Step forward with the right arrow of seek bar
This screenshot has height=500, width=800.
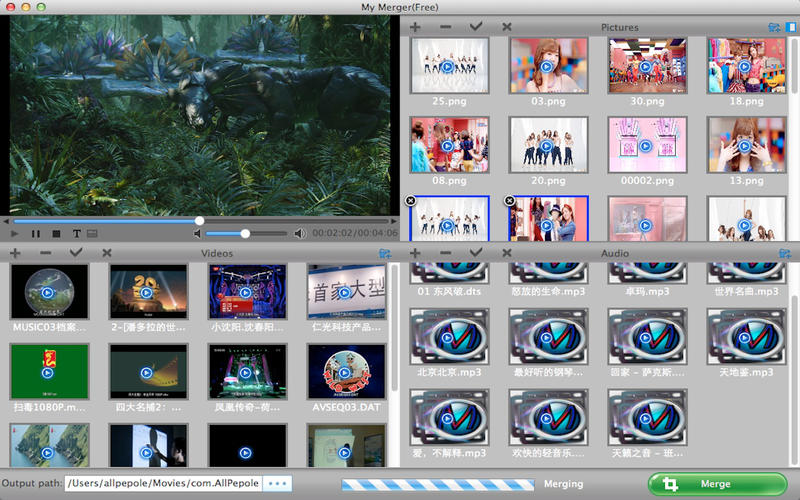tap(394, 221)
